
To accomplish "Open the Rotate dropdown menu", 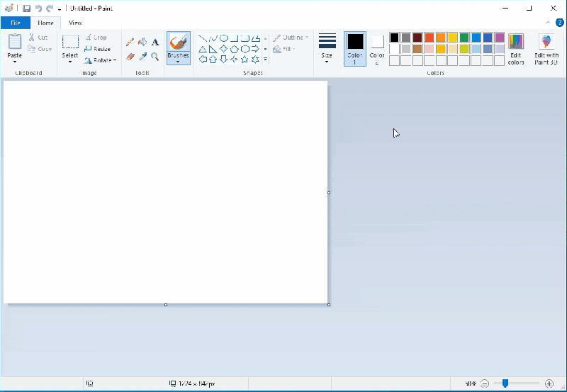I will pos(100,60).
